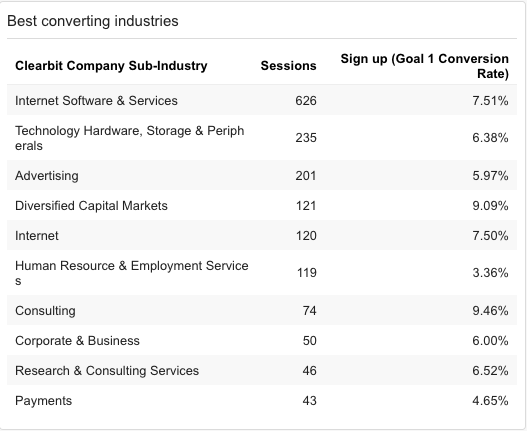Click the Internet sub-industry row
This screenshot has width=527, height=431.
[262, 235]
